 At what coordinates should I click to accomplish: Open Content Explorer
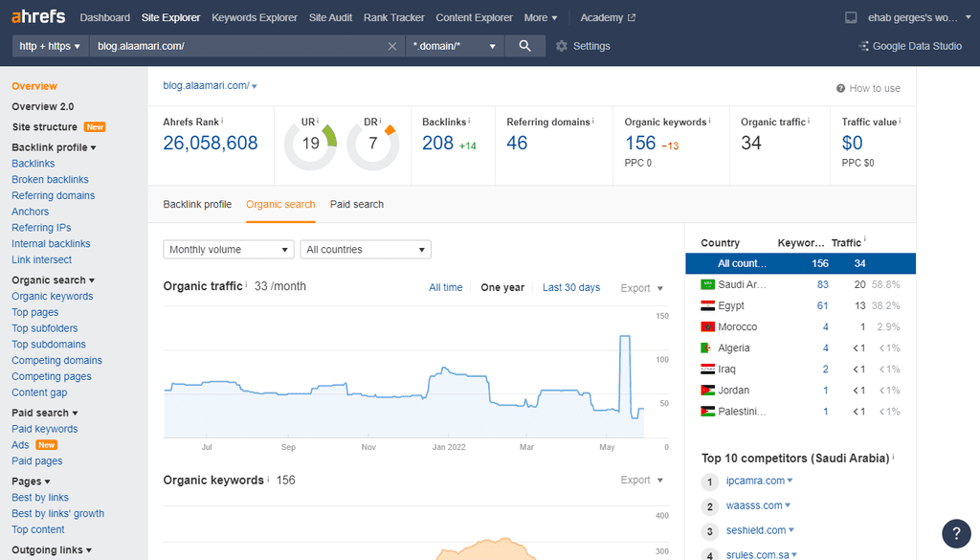click(x=475, y=17)
